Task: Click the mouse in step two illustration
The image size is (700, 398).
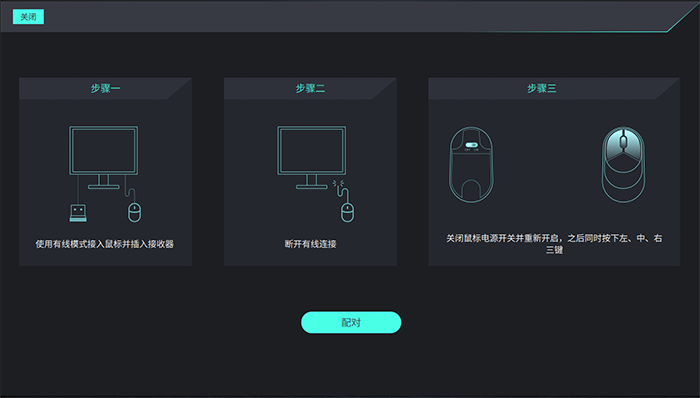Action: pyautogui.click(x=347, y=212)
